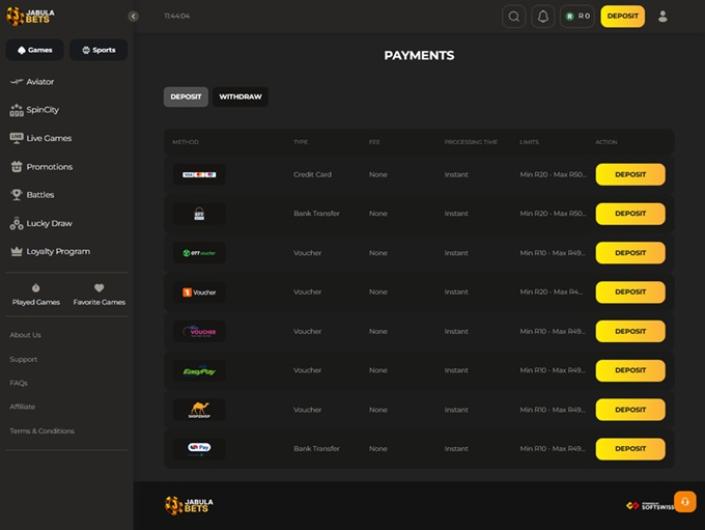Click Deposit for the Credit Card method

(x=630, y=174)
